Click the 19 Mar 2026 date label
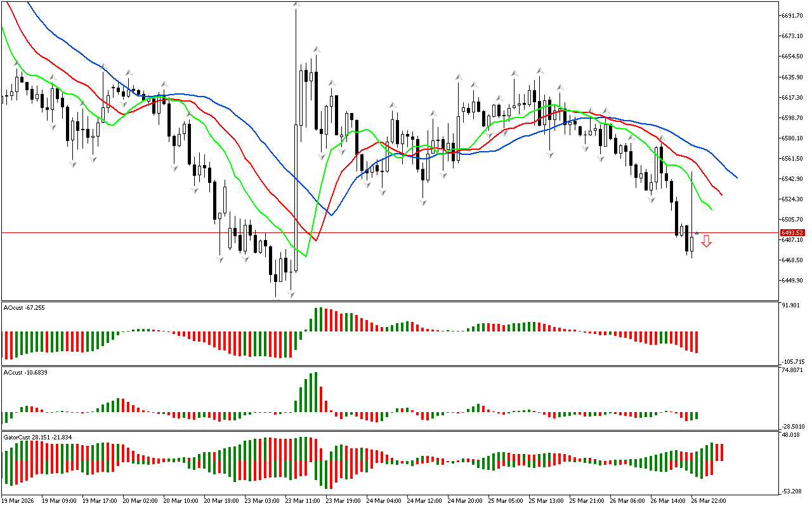This screenshot has height=508, width=812. click(18, 500)
